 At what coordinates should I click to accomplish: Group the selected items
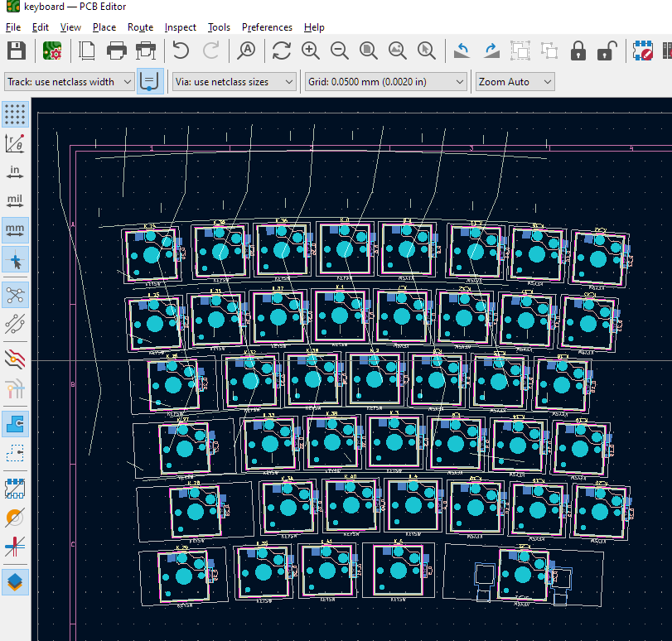[x=520, y=51]
